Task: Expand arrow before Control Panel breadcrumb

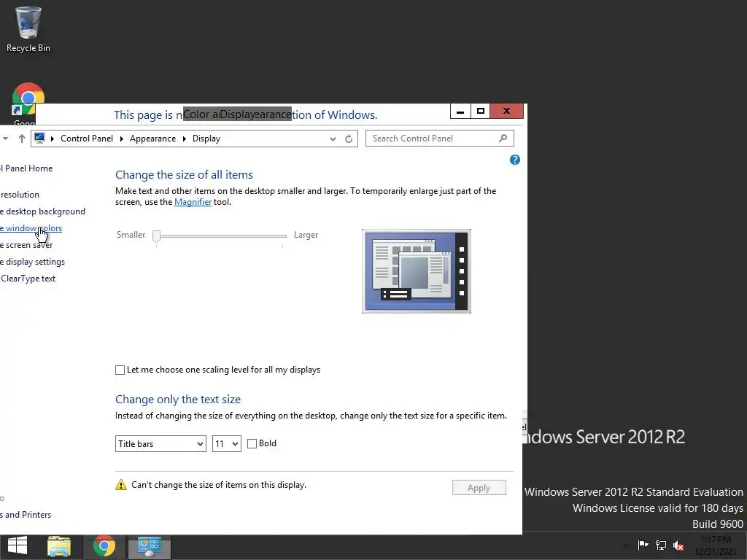Action: (53, 139)
